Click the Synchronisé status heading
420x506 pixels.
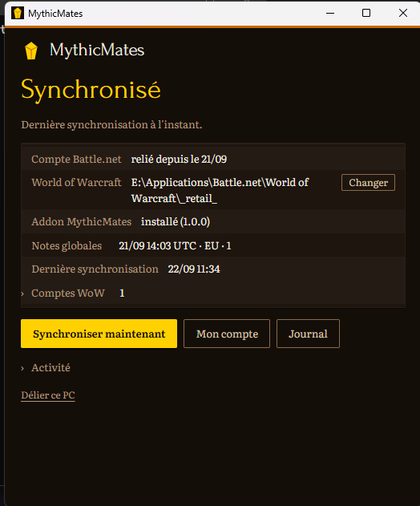click(91, 90)
